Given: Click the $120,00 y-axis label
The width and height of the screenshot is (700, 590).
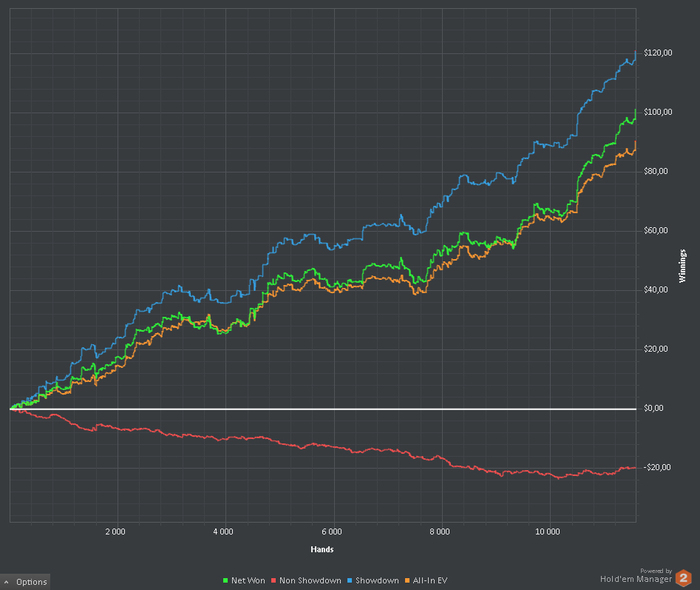Looking at the screenshot, I should click(x=658, y=53).
